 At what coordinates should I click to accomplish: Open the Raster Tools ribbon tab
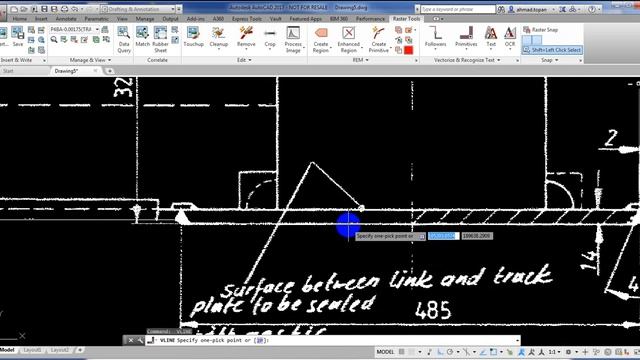coord(406,19)
